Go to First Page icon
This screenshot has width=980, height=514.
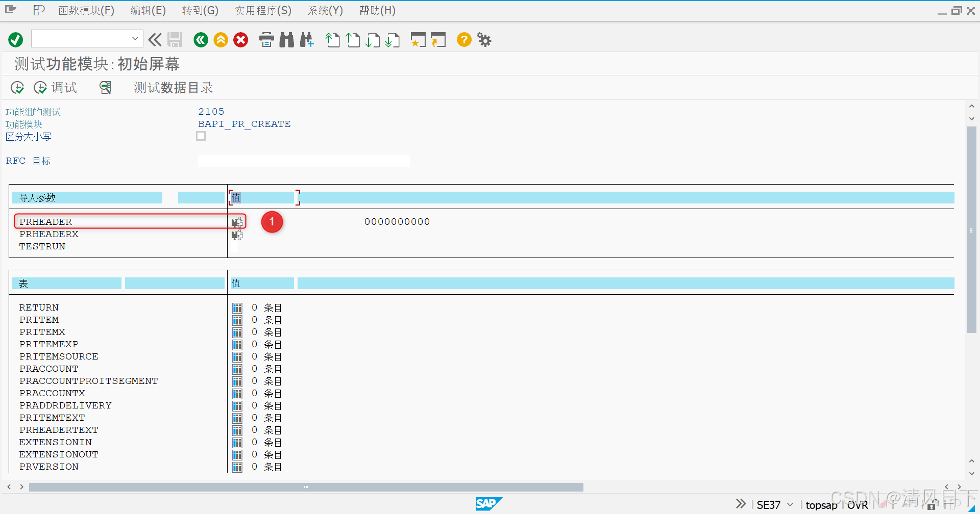(x=333, y=40)
